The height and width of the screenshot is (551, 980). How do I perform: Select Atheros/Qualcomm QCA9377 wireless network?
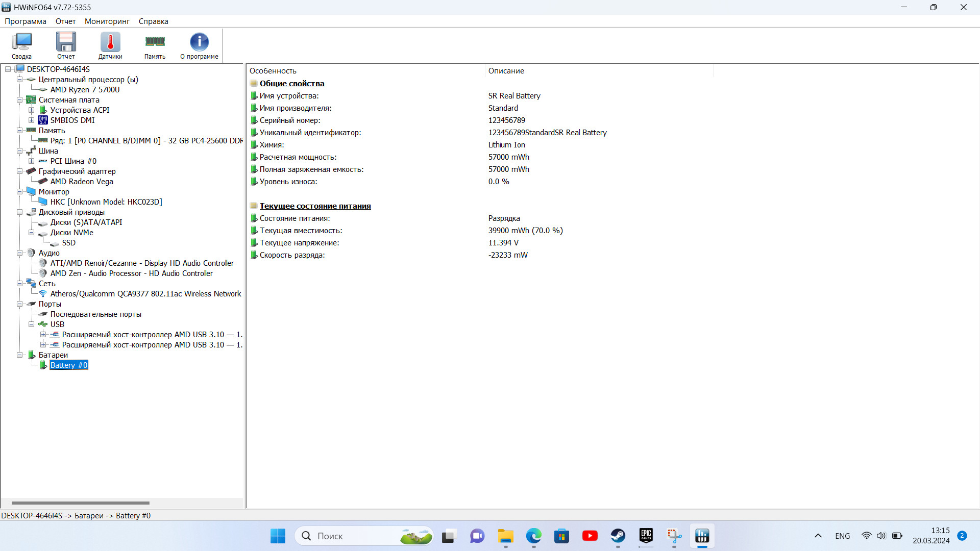pos(145,294)
